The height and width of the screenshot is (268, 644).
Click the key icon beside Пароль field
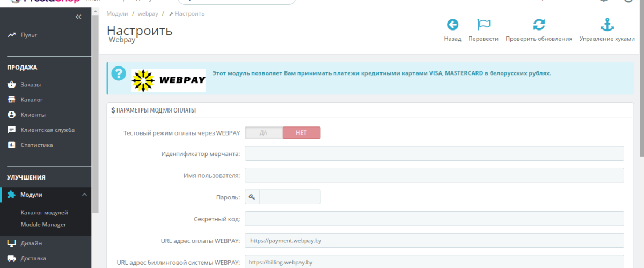pos(252,197)
